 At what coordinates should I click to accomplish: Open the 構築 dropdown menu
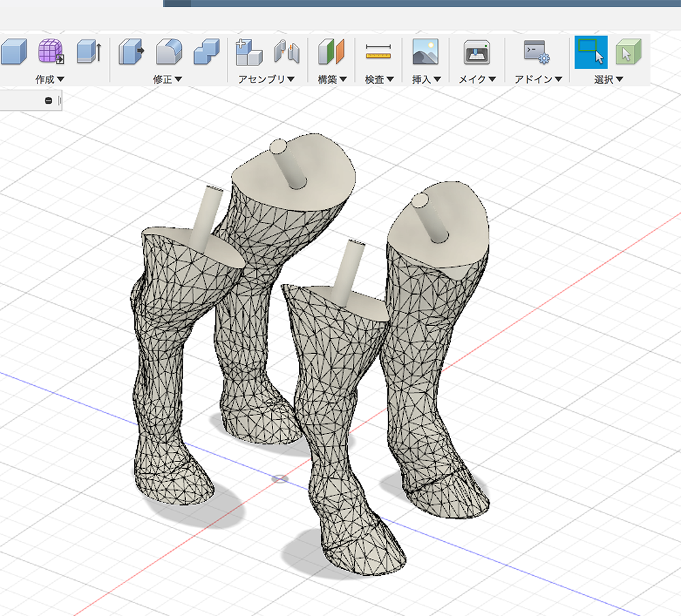tap(332, 80)
